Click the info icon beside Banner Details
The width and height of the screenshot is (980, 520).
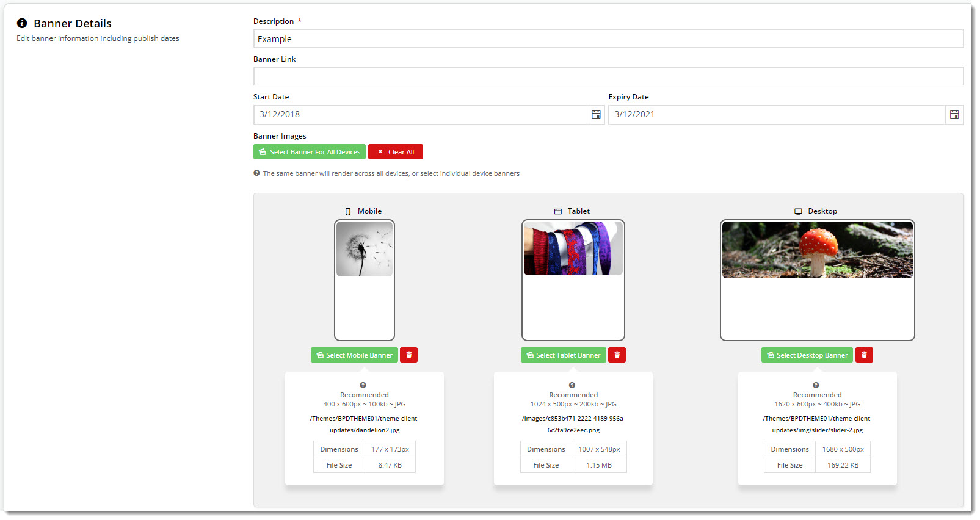pyautogui.click(x=22, y=23)
